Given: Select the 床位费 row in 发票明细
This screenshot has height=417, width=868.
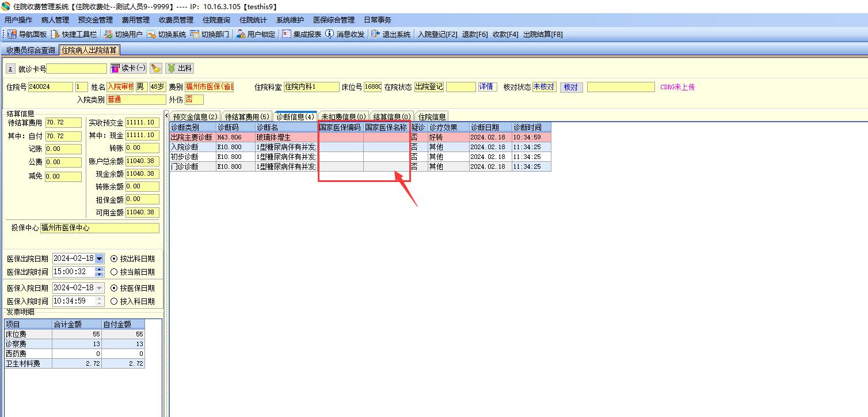Looking at the screenshot, I should point(74,334).
